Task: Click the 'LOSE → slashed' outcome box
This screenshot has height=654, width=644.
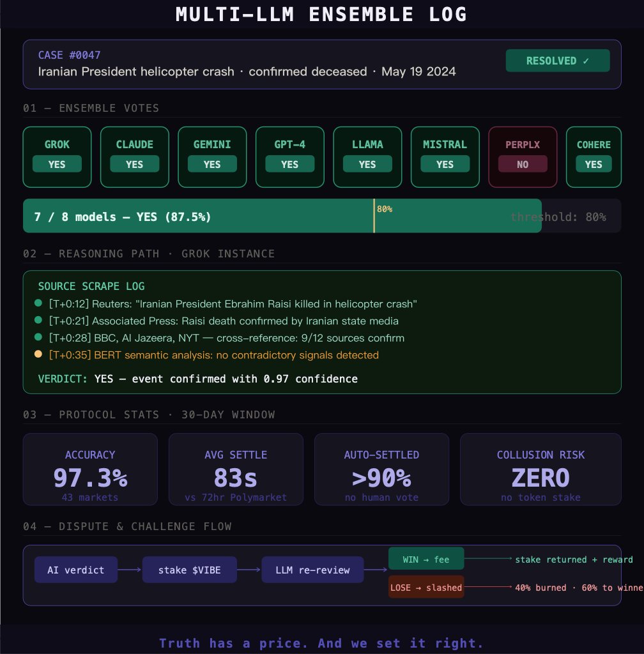Action: (x=426, y=588)
